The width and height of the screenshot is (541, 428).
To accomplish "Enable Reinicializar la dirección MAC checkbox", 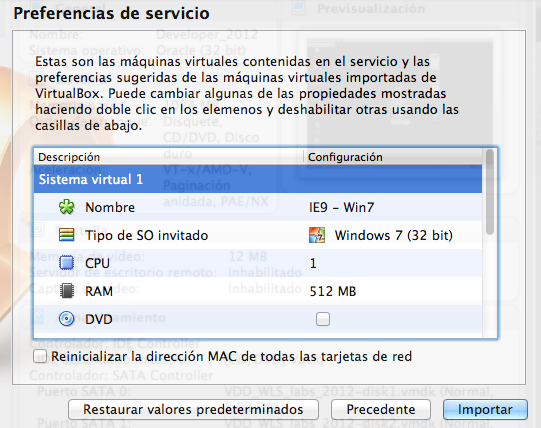I will [x=40, y=356].
